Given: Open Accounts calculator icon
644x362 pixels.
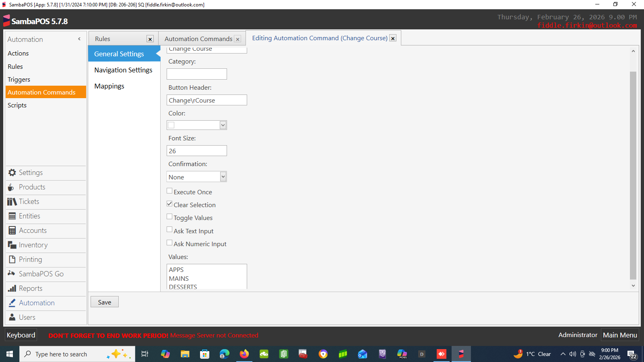Looking at the screenshot, I should coord(12,230).
